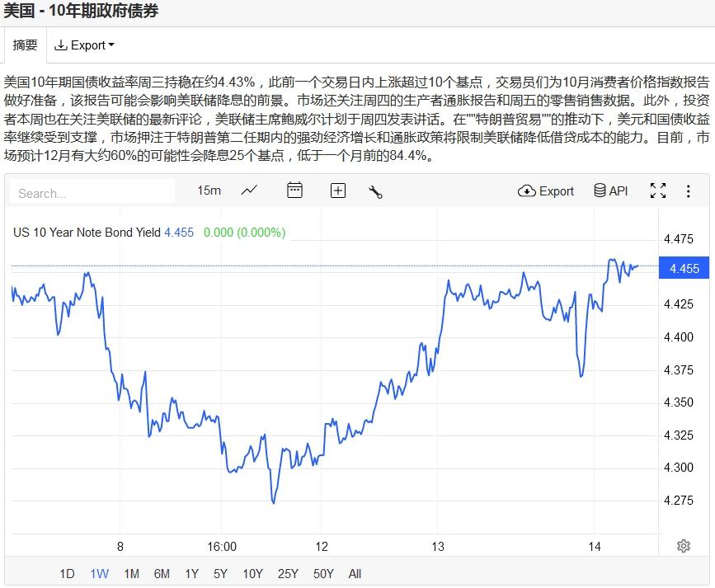
Task: Click the cloud Export button in chart toolbar
Action: point(545,191)
